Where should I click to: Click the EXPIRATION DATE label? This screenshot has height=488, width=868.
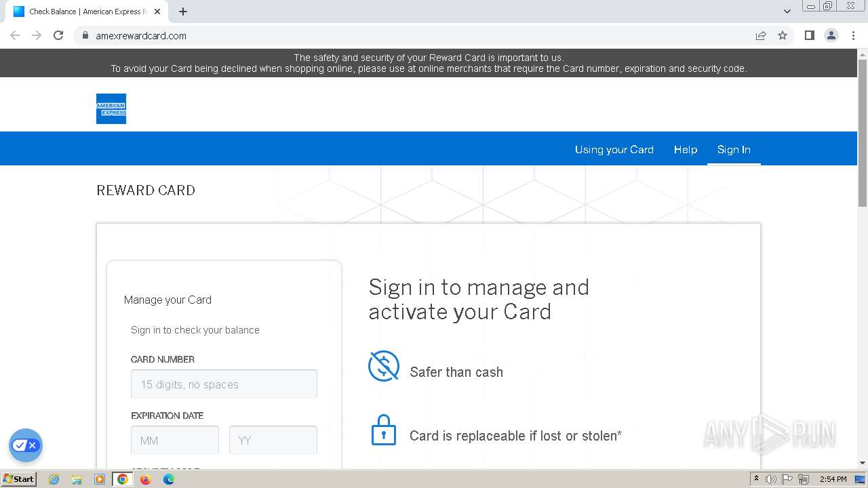point(167,415)
